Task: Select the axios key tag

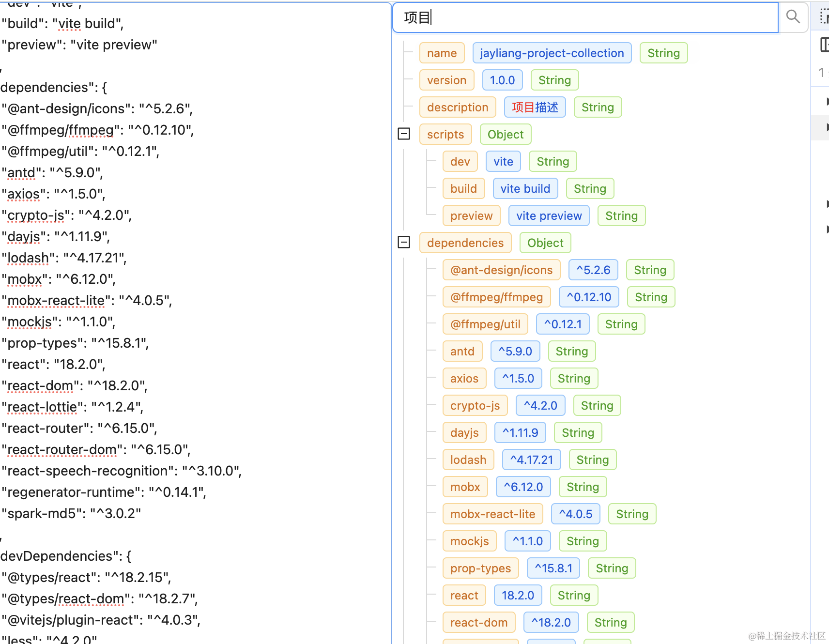Action: 464,379
